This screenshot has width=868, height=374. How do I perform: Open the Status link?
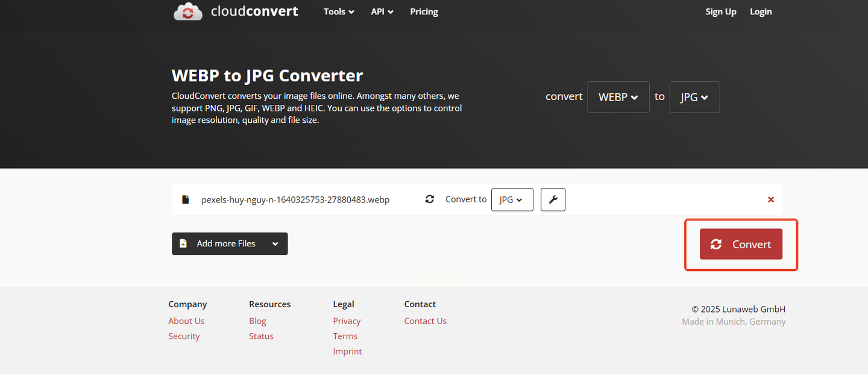click(x=261, y=336)
